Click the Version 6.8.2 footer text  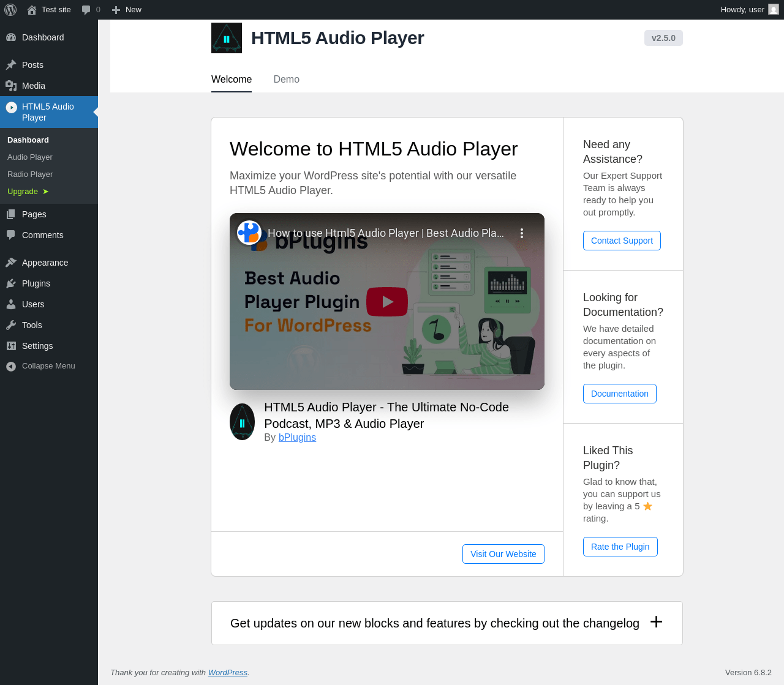coord(748,672)
